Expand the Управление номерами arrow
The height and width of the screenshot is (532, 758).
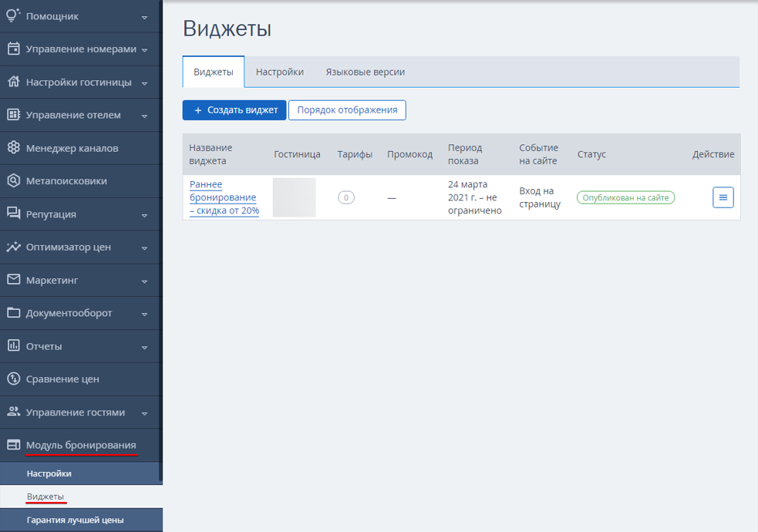click(144, 50)
